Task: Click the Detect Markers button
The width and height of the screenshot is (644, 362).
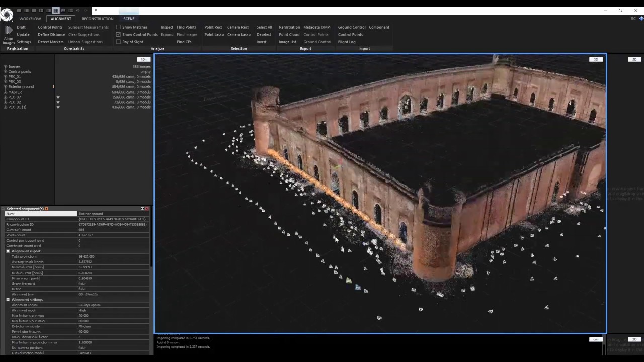Action: [51, 42]
